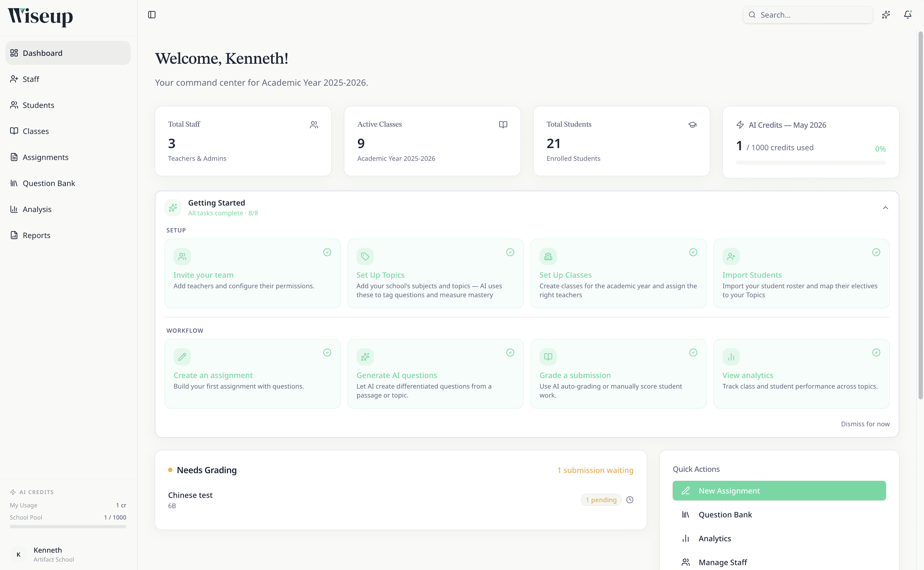Viewport: 924px width, 570px height.
Task: Open the AI sparkle assistant icon
Action: pyautogui.click(x=886, y=15)
